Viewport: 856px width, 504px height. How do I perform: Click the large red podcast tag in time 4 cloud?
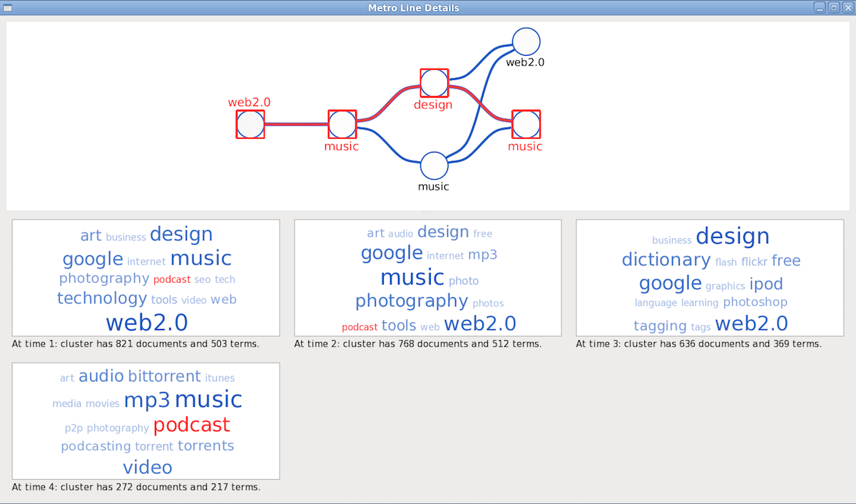(x=191, y=425)
